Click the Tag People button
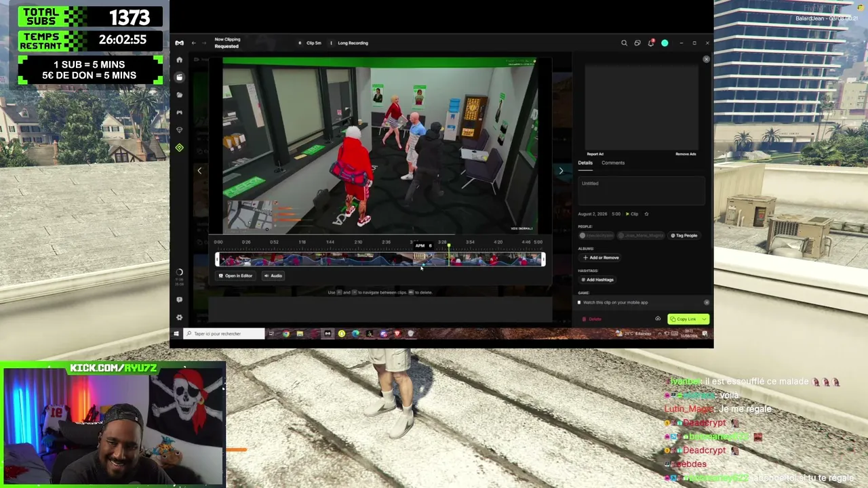 point(684,235)
